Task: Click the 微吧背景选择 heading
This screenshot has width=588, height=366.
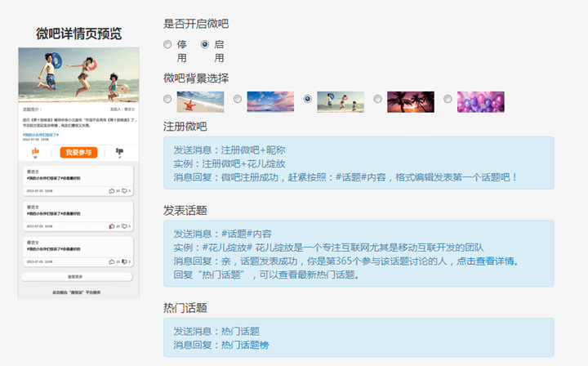Action: [x=196, y=78]
